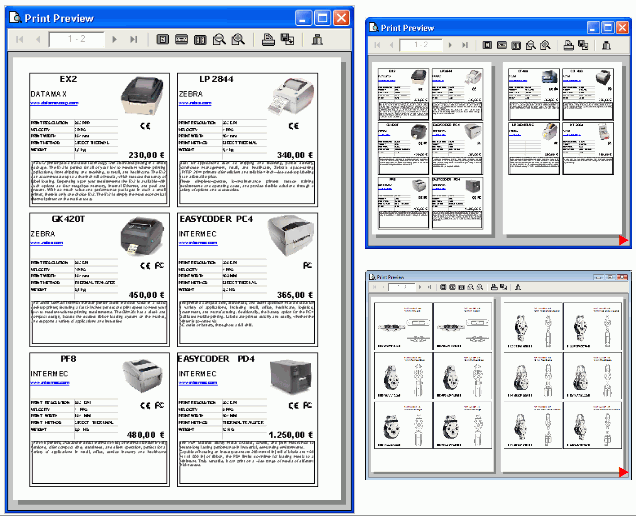Viewport: 636px width, 516px height.
Task: Click right page thumbnail in upper-right preview window
Action: coord(563,148)
